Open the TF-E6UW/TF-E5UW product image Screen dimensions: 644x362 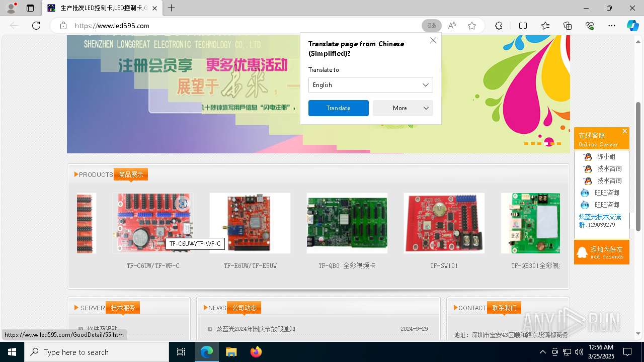pos(250,223)
